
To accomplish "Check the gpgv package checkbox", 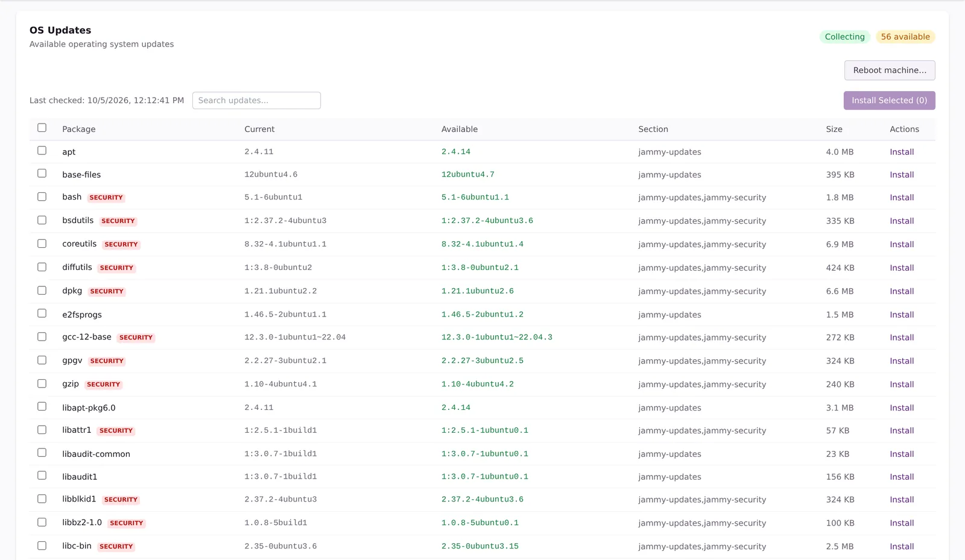I will pos(42,360).
